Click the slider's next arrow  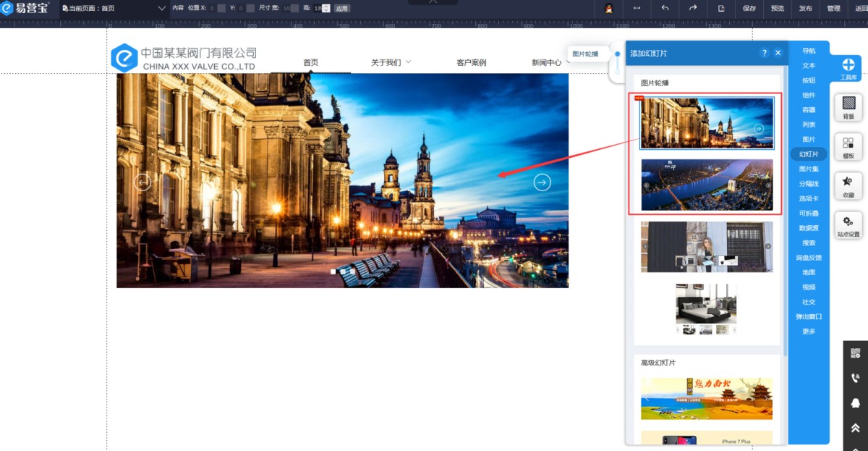[x=542, y=182]
